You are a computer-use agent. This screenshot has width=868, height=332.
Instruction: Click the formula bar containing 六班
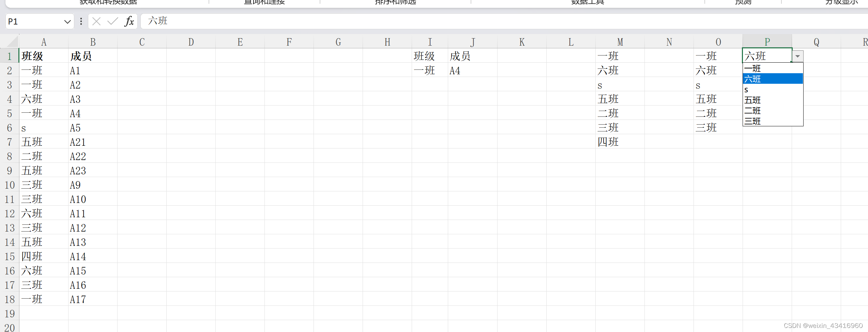click(504, 21)
